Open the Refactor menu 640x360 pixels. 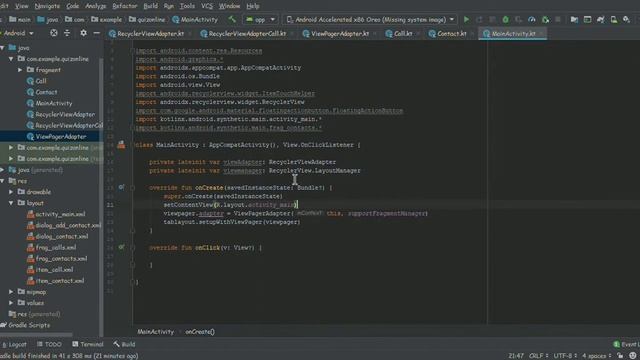[124, 6]
